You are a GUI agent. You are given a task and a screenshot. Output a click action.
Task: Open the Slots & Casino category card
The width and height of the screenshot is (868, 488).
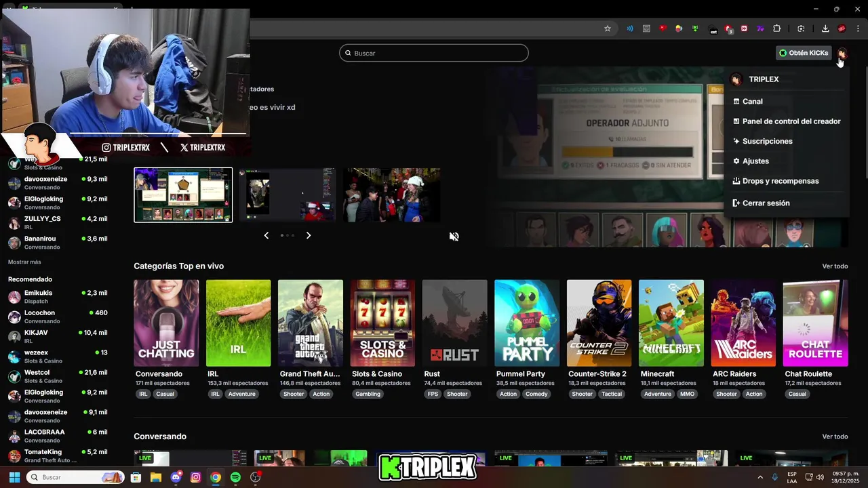[382, 323]
